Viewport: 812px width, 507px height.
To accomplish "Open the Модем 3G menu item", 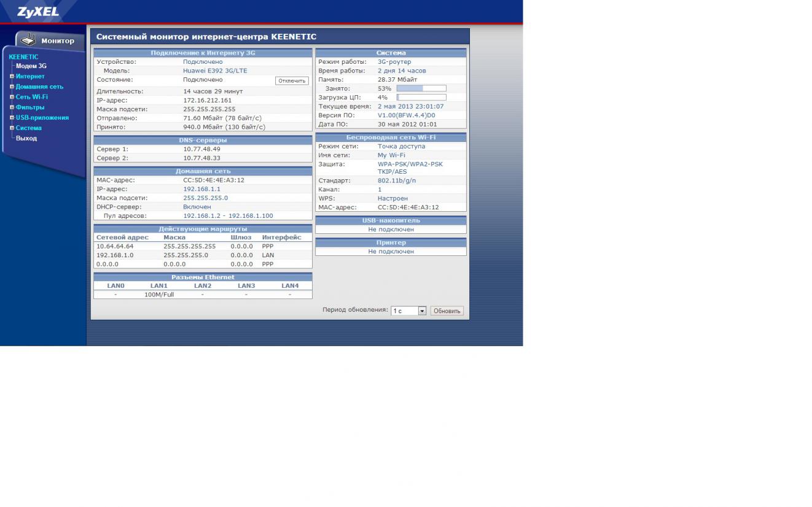I will [x=31, y=66].
